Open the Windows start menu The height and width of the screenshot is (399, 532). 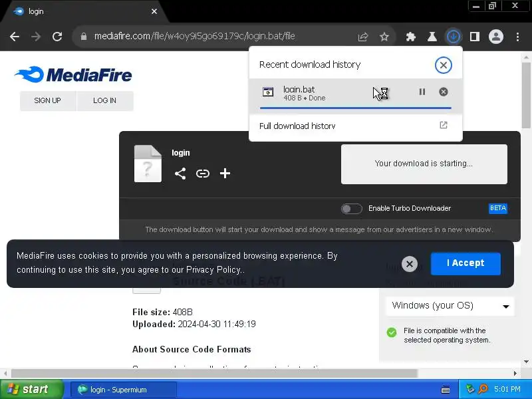coord(31,390)
